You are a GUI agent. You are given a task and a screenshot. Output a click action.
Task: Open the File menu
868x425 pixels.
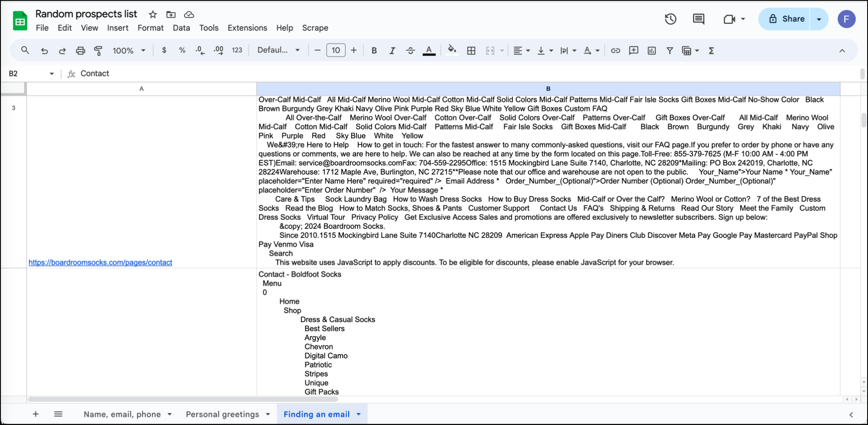tap(42, 28)
